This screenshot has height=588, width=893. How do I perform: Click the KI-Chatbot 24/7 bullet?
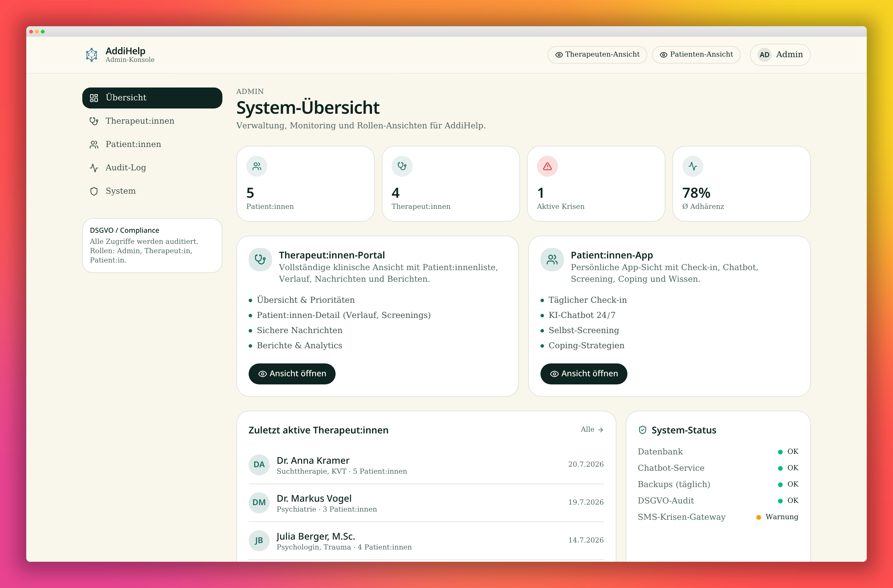[x=582, y=315]
